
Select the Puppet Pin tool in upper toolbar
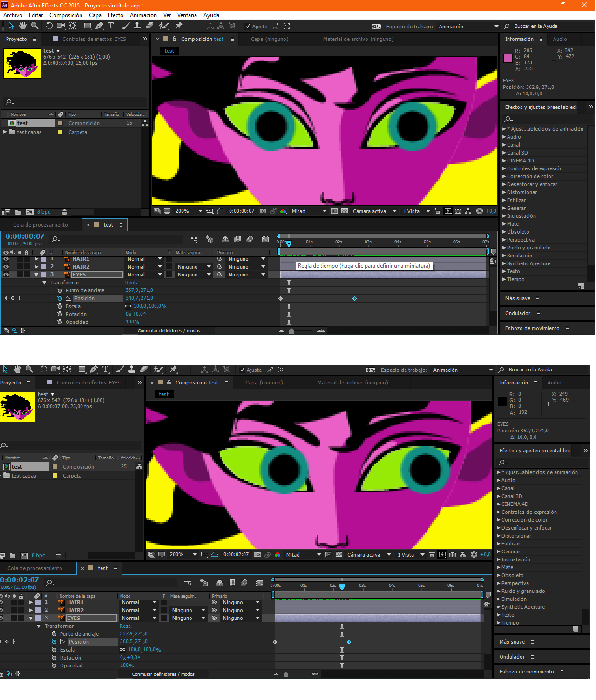pyautogui.click(x=179, y=26)
